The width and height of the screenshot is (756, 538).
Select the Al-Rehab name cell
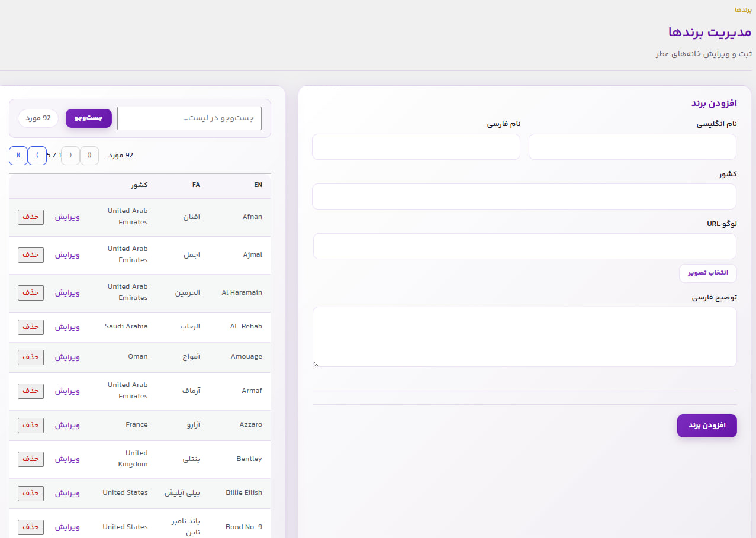click(x=246, y=326)
